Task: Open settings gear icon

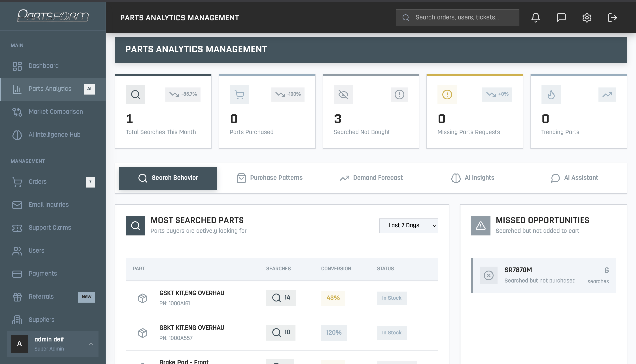Action: click(587, 17)
